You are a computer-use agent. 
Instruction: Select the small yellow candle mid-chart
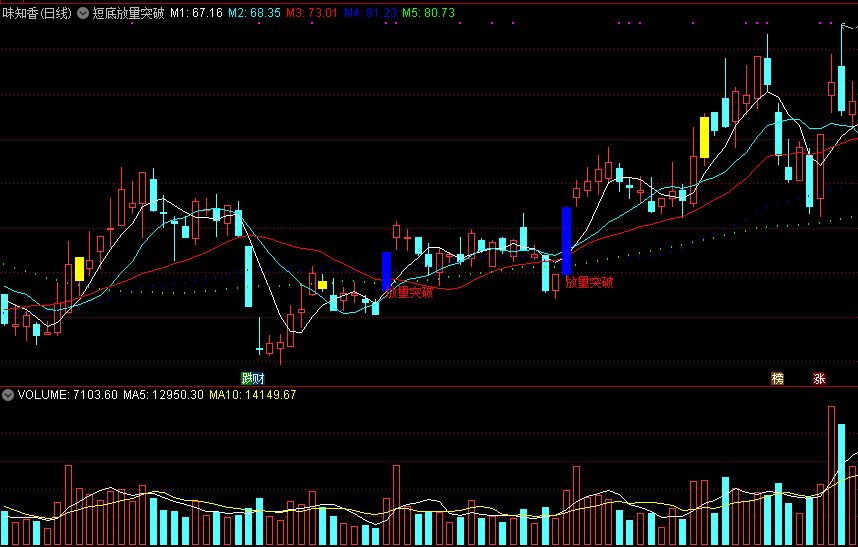pos(322,285)
